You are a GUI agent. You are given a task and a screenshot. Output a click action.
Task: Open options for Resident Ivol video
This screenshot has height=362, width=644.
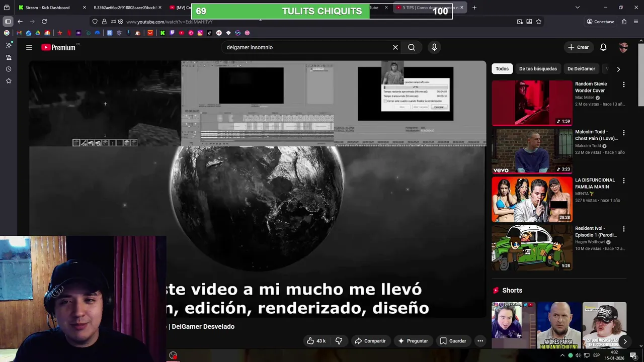click(624, 229)
